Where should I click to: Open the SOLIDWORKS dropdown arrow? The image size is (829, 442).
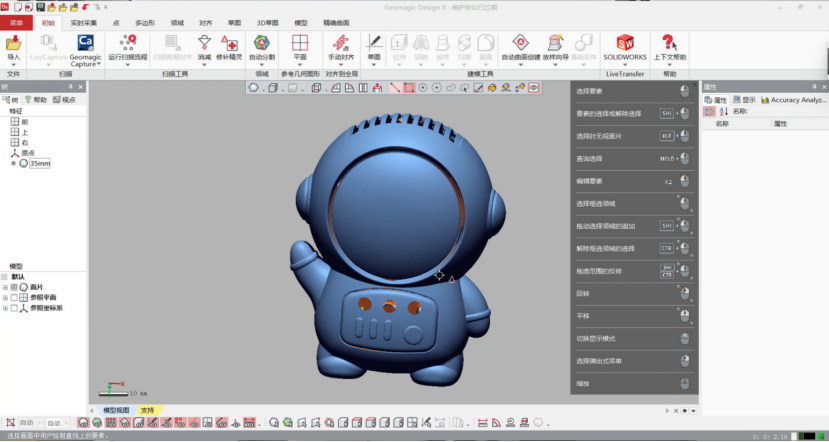click(x=625, y=65)
